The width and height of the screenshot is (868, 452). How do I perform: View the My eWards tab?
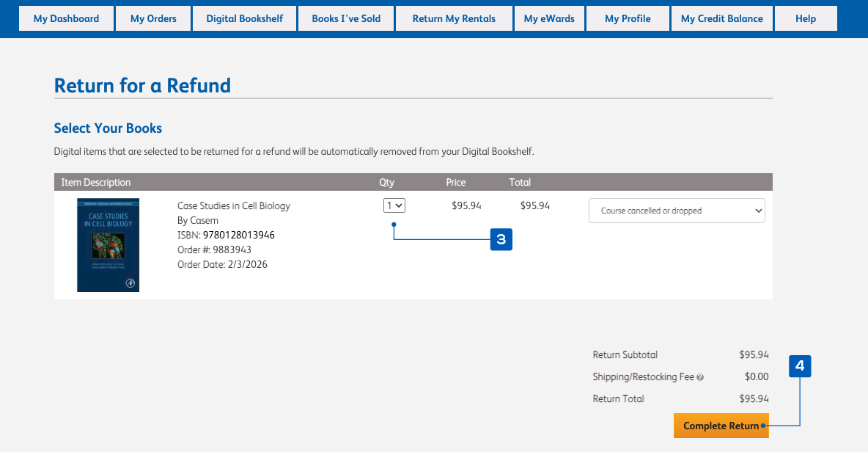[549, 18]
